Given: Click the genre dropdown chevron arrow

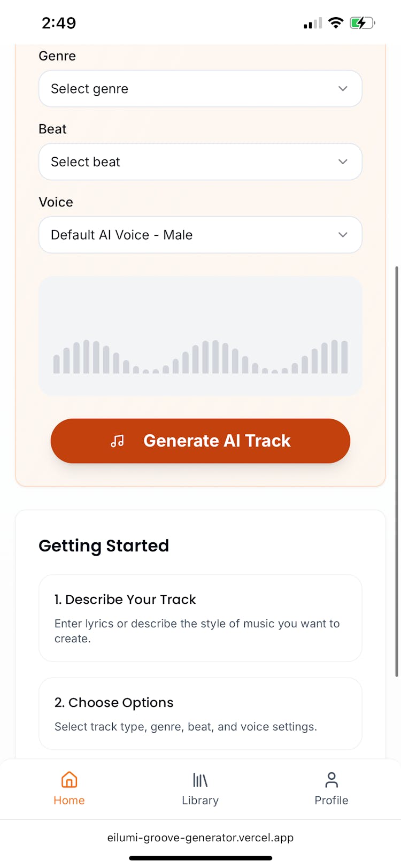Looking at the screenshot, I should tap(343, 89).
